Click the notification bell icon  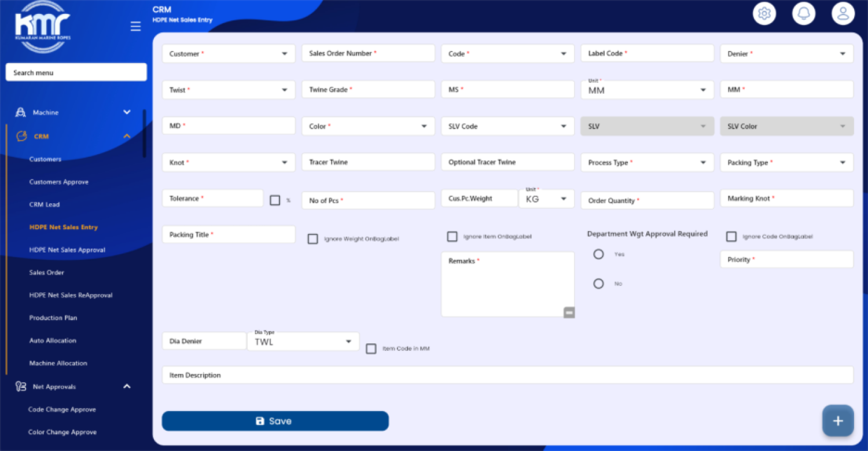[803, 14]
